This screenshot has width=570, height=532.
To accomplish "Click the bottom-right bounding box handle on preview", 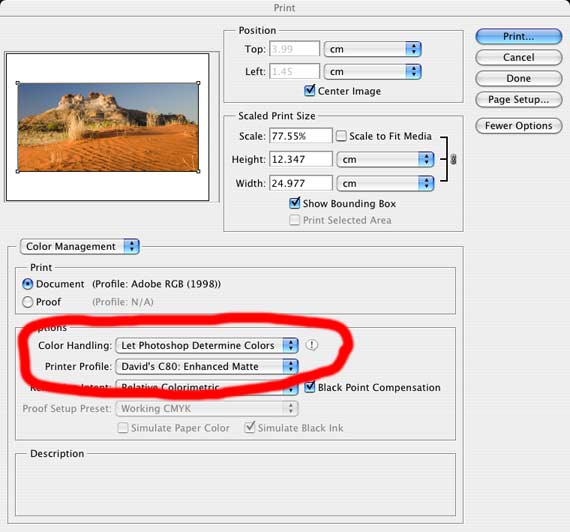I will tap(198, 171).
